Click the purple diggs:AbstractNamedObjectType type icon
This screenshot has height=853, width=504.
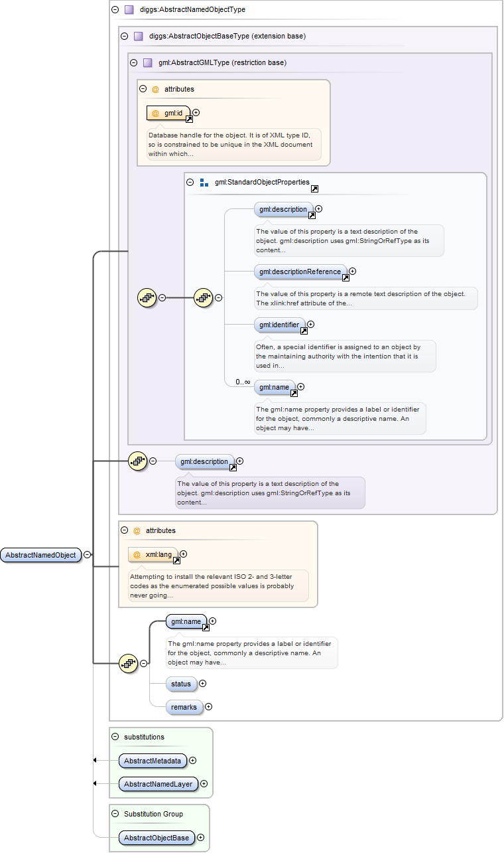click(x=129, y=10)
